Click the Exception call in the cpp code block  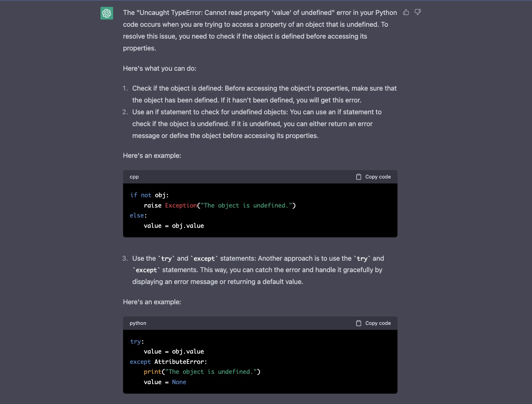tap(181, 205)
